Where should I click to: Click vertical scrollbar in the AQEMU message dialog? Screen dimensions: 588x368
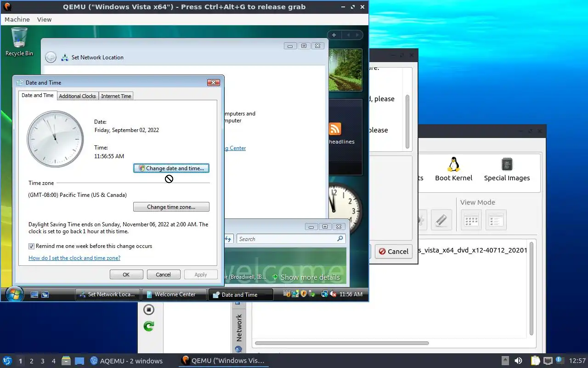407,122
